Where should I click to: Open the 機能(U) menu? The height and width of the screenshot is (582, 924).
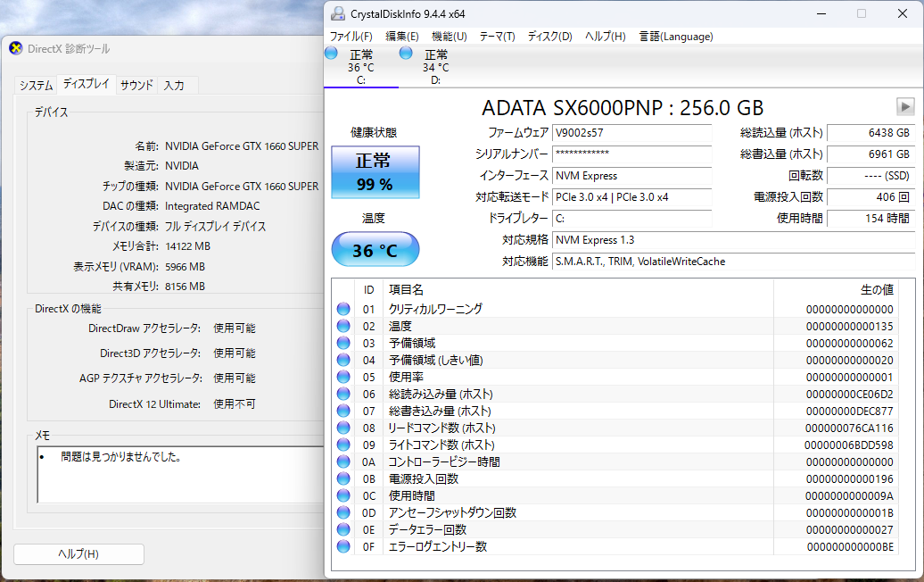449,37
